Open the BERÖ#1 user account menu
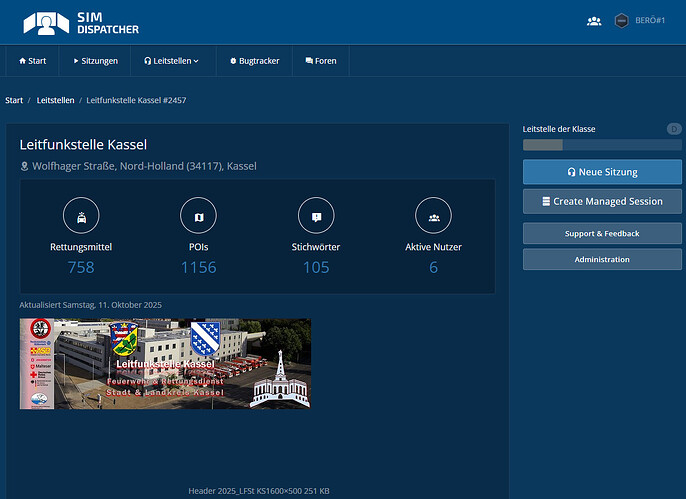The image size is (686, 499). point(650,21)
